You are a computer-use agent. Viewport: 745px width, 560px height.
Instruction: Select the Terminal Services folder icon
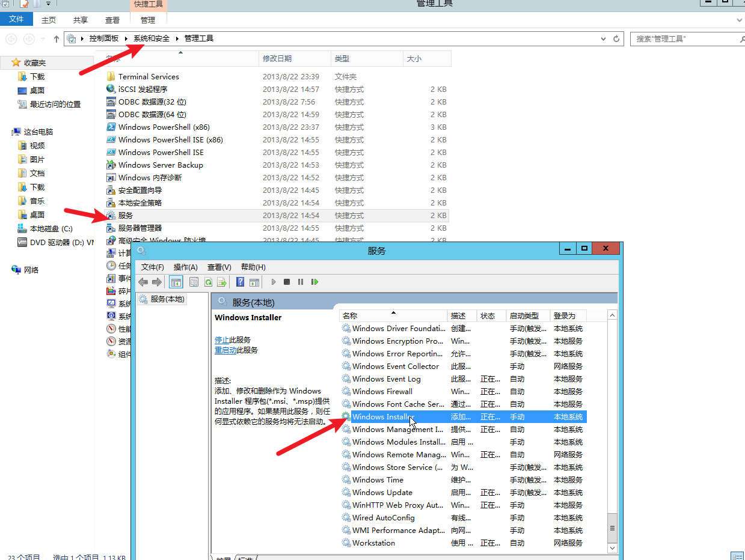[x=111, y=76]
